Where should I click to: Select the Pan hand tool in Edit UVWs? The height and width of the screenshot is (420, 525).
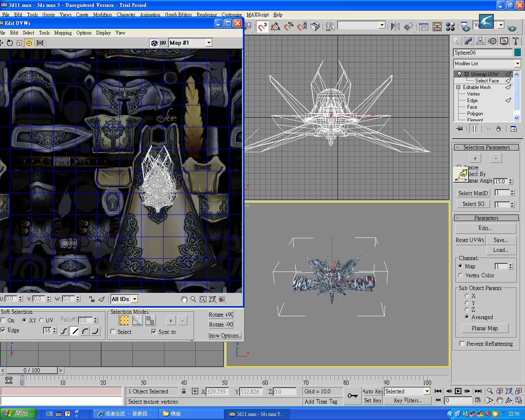[184, 299]
